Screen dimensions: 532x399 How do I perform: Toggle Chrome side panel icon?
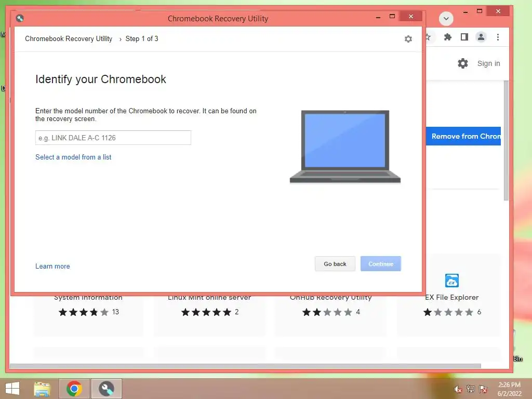pos(464,37)
